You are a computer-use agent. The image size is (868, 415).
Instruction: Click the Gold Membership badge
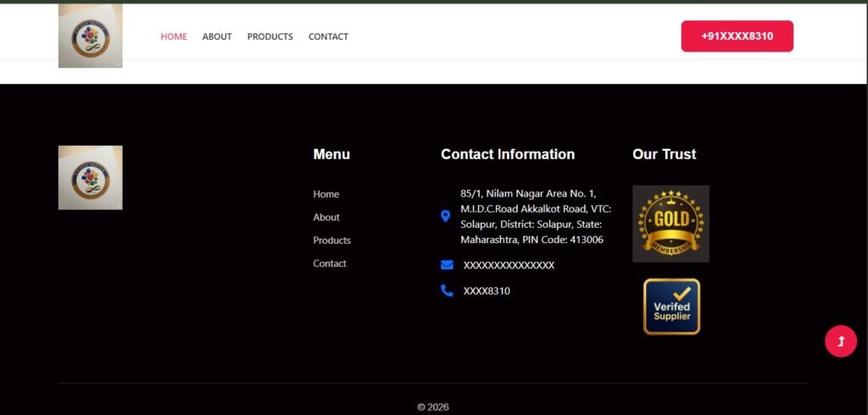pos(670,224)
